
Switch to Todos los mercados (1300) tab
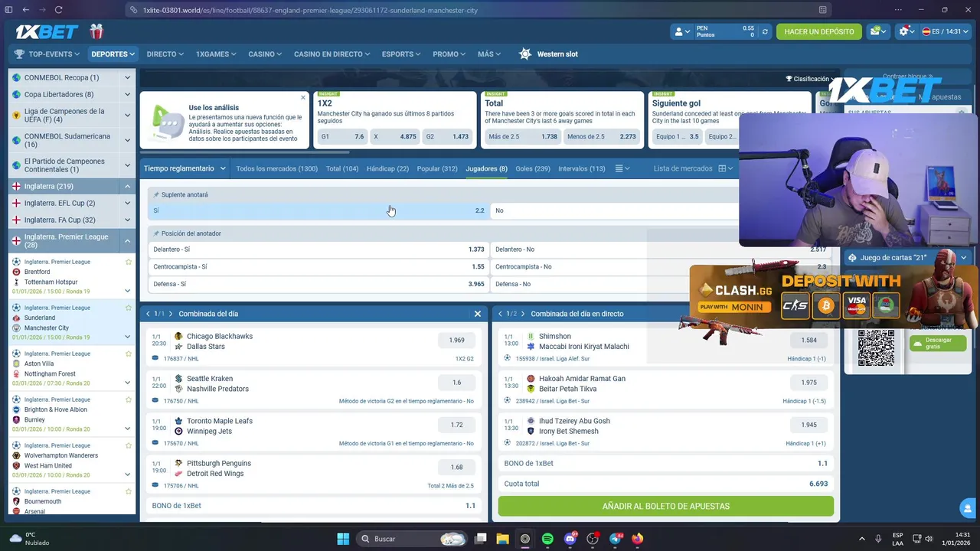[x=276, y=168]
